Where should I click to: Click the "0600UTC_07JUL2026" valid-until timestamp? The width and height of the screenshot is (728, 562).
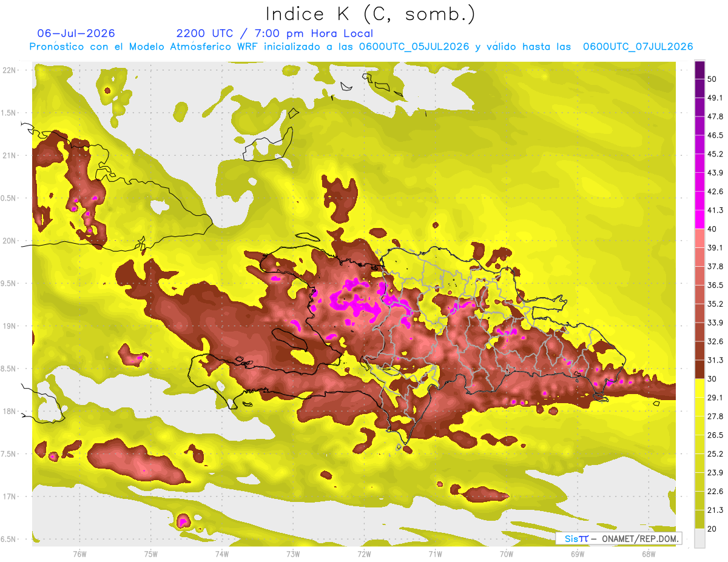tap(638, 47)
